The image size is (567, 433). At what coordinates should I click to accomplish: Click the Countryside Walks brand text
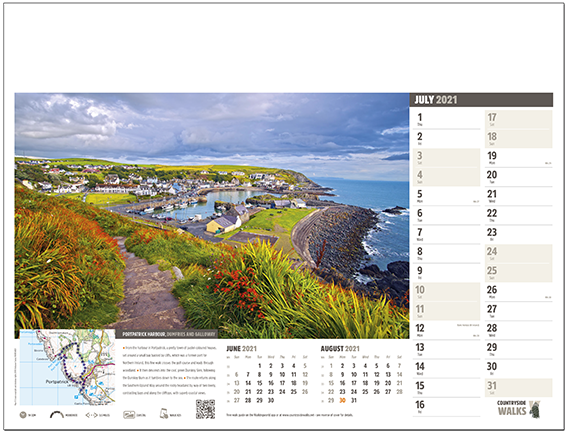[x=512, y=408]
